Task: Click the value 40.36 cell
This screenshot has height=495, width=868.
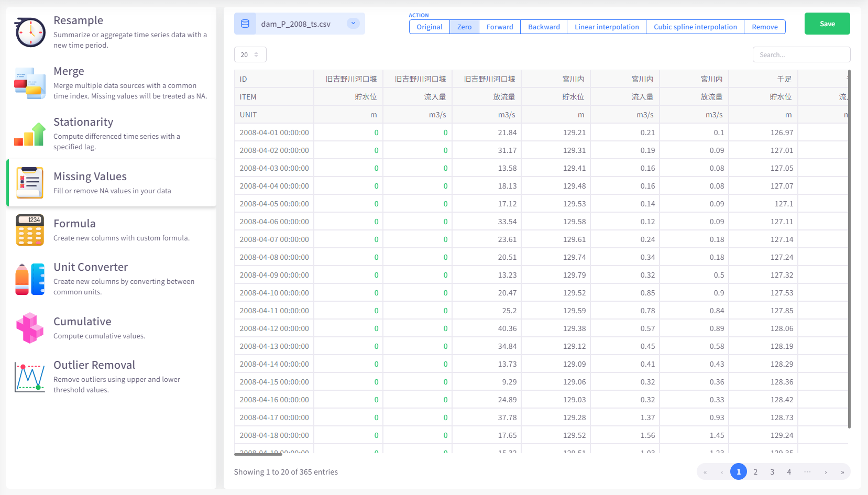Action: pyautogui.click(x=487, y=328)
